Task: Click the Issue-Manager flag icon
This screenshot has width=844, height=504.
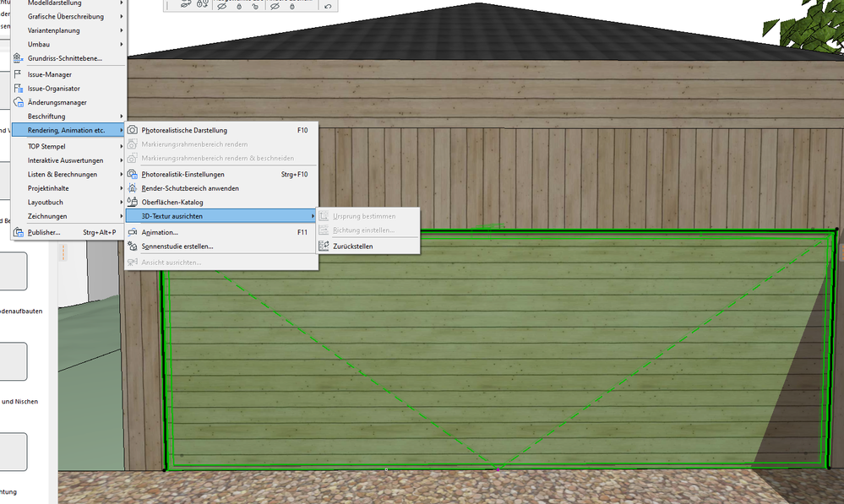Action: click(x=18, y=74)
